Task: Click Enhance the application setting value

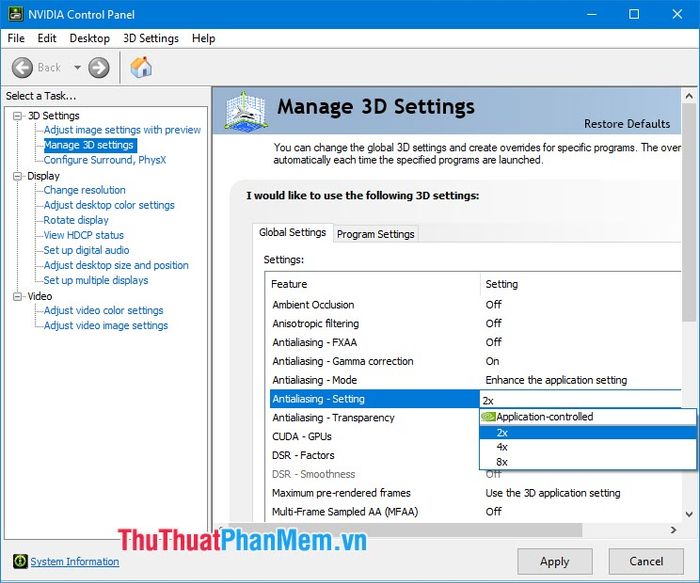Action: click(x=556, y=380)
